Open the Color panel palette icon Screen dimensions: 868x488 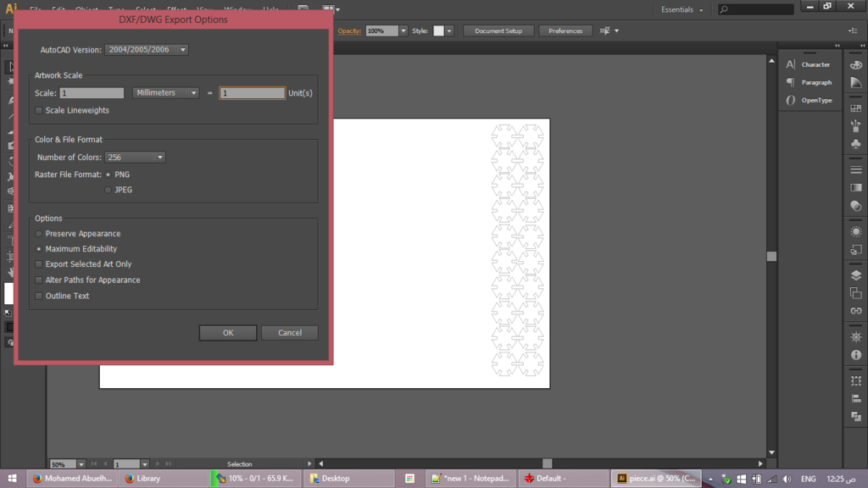pos(856,64)
